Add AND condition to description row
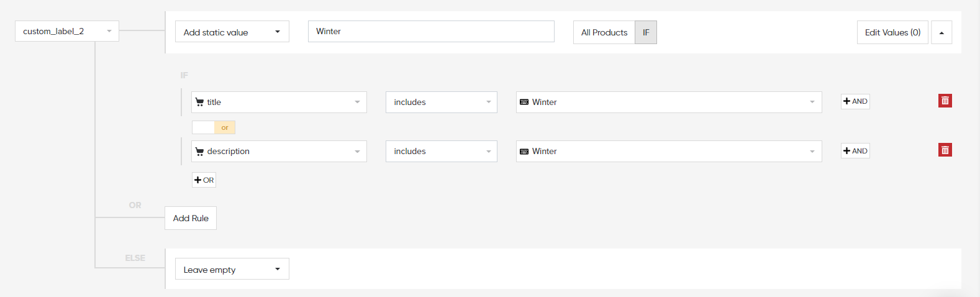Screen dimensions: 980x297 (x=855, y=151)
